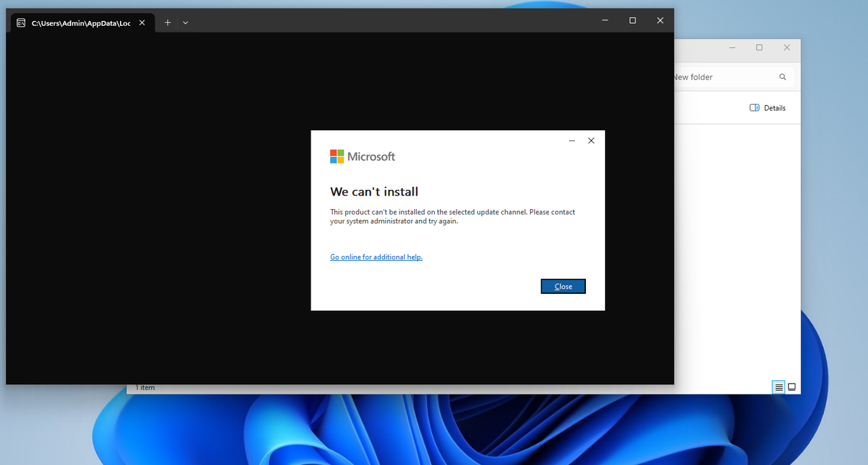Click the 1 item status text
Image resolution: width=868 pixels, height=465 pixels.
pyautogui.click(x=145, y=388)
